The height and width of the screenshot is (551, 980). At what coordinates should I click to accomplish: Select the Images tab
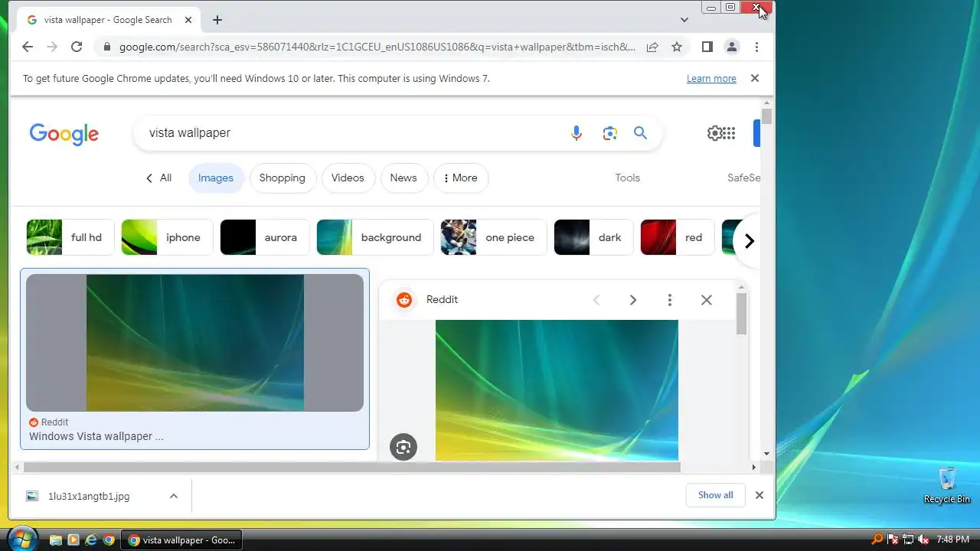[x=216, y=178]
